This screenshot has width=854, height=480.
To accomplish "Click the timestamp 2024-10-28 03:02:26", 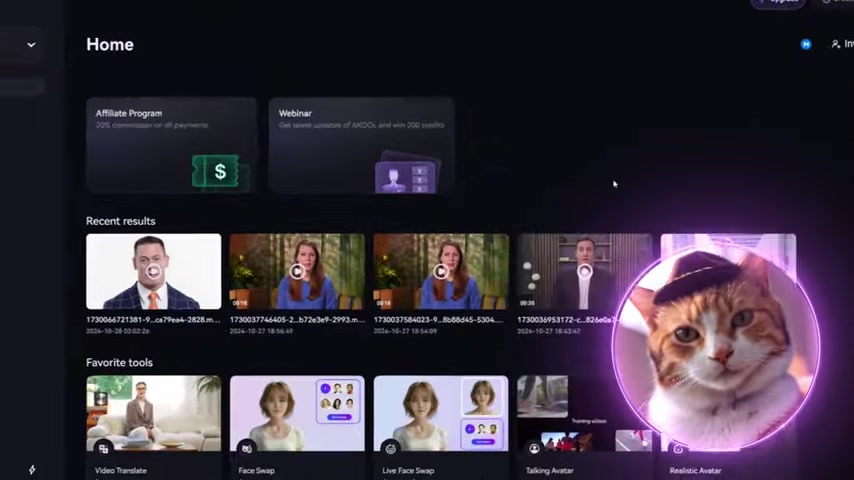I will (x=118, y=331).
